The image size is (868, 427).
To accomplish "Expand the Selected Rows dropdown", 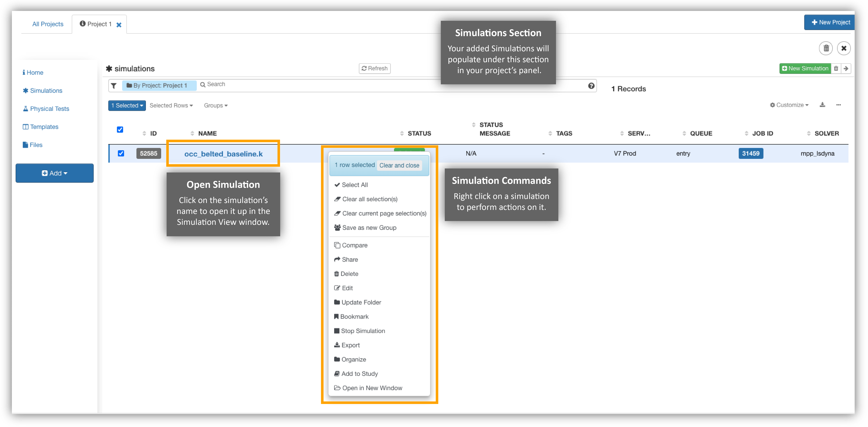I will pos(171,106).
